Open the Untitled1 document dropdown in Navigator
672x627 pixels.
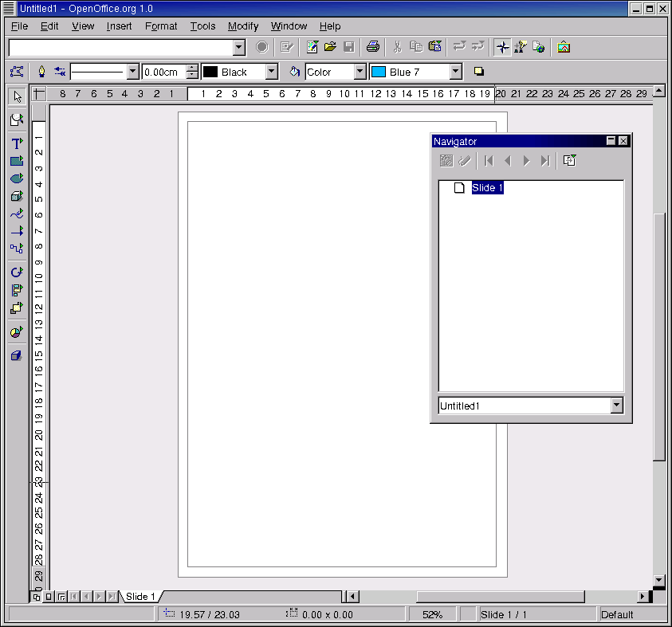pos(616,406)
